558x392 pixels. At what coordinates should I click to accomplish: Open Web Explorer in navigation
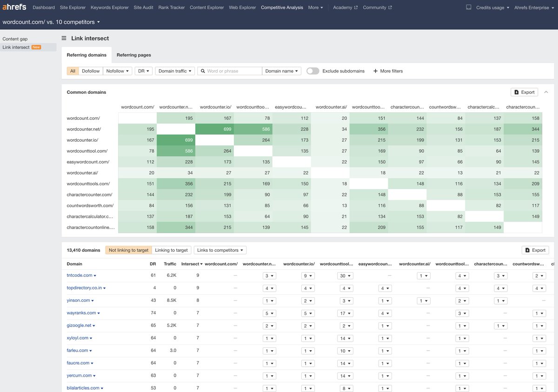pyautogui.click(x=242, y=7)
